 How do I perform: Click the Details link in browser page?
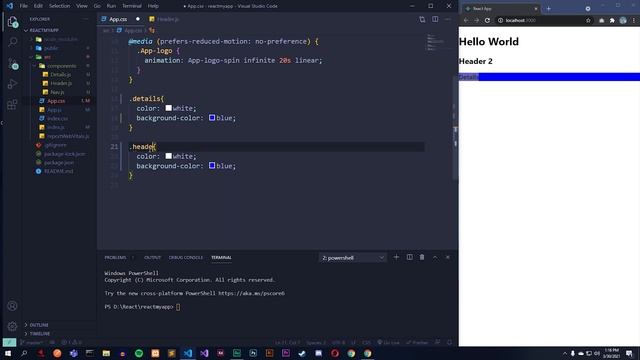click(469, 77)
